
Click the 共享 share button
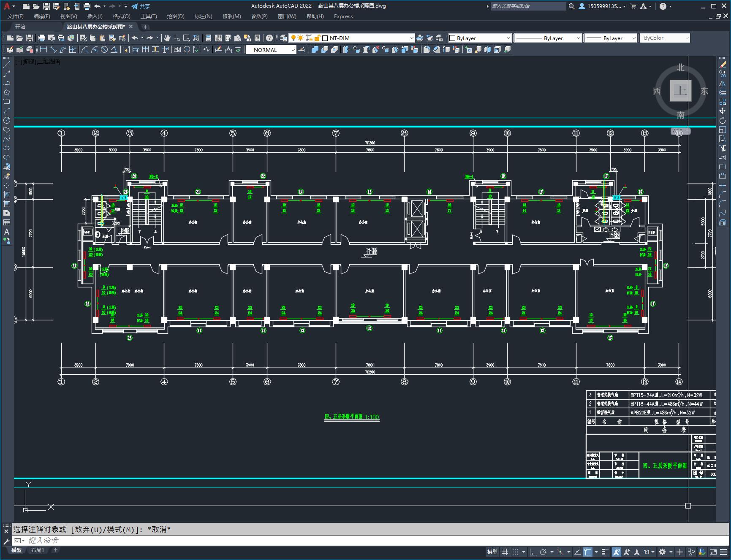pos(141,6)
